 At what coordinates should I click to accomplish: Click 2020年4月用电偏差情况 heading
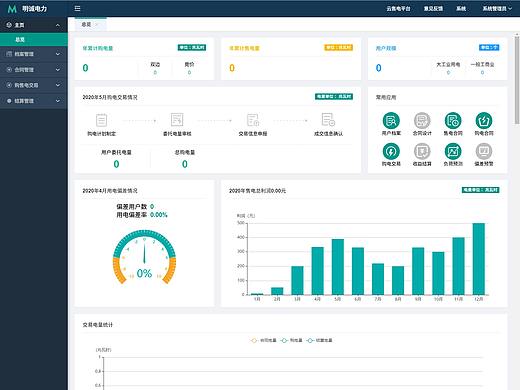pyautogui.click(x=110, y=191)
